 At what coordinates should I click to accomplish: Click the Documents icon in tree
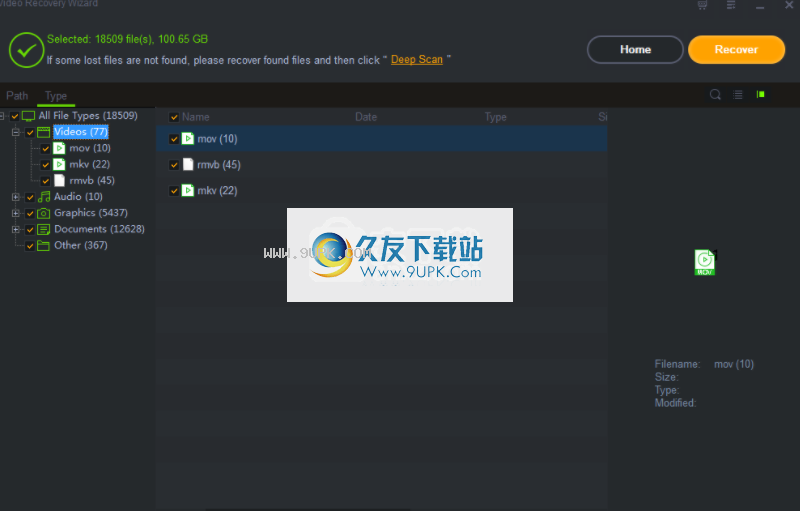[x=44, y=229]
